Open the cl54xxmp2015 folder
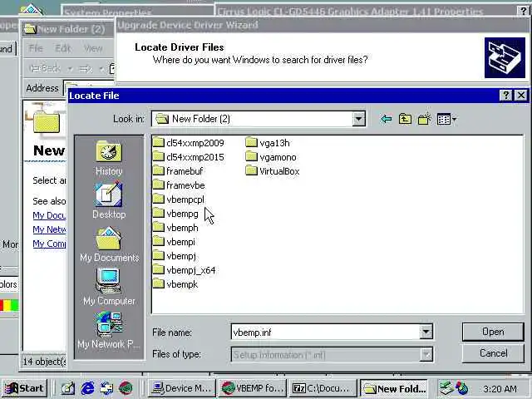This screenshot has height=399, width=532. click(x=189, y=157)
